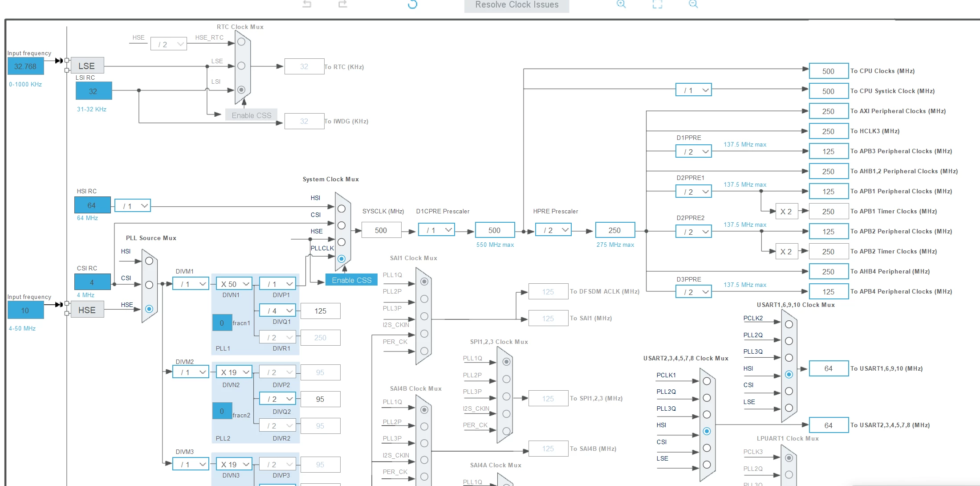The height and width of the screenshot is (486, 980).
Task: Open the DIVM2 divider dropdown
Action: pyautogui.click(x=191, y=372)
